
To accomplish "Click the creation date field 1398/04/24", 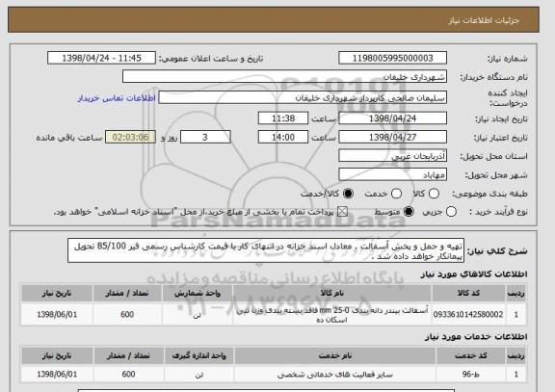I will point(392,118).
